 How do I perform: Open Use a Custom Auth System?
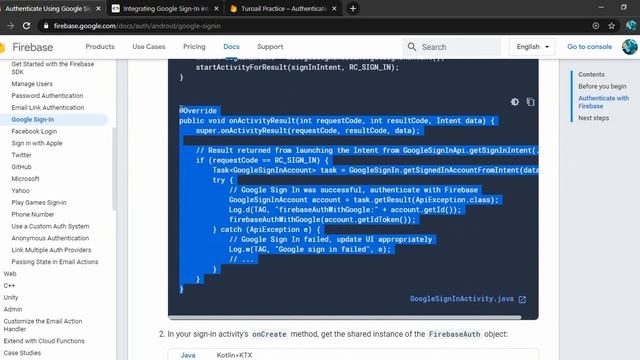tap(50, 226)
